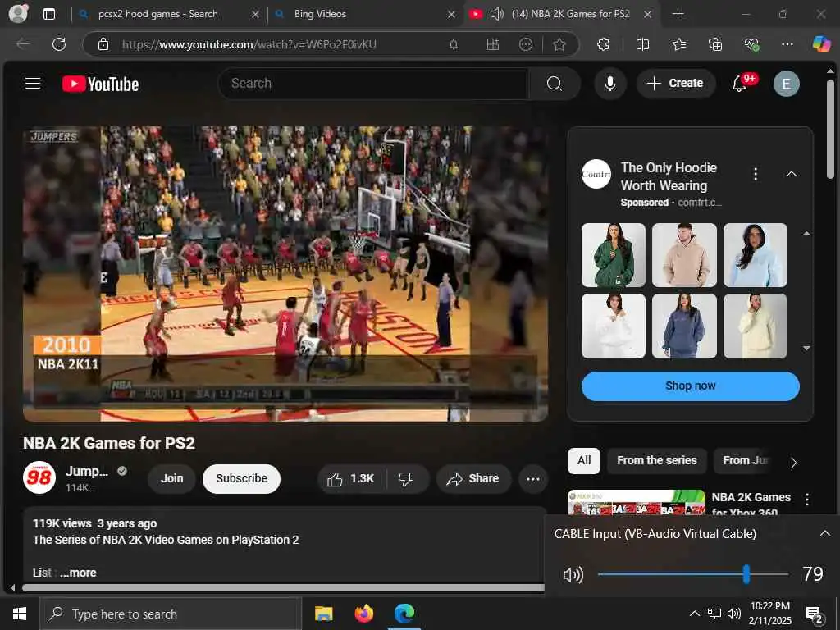
Task: Open Edge settings and more menu
Action: click(787, 44)
